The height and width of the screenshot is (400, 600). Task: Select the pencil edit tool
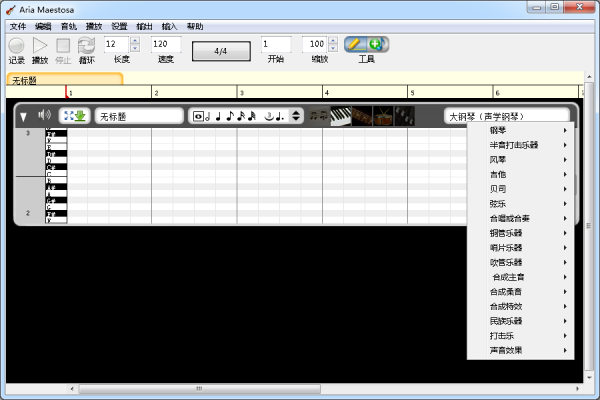pyautogui.click(x=354, y=44)
